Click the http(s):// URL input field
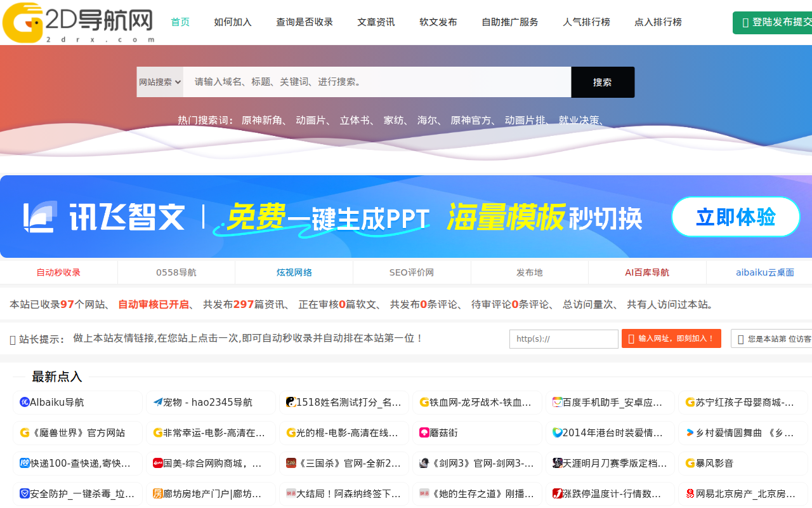This screenshot has height=508, width=812. [x=563, y=338]
